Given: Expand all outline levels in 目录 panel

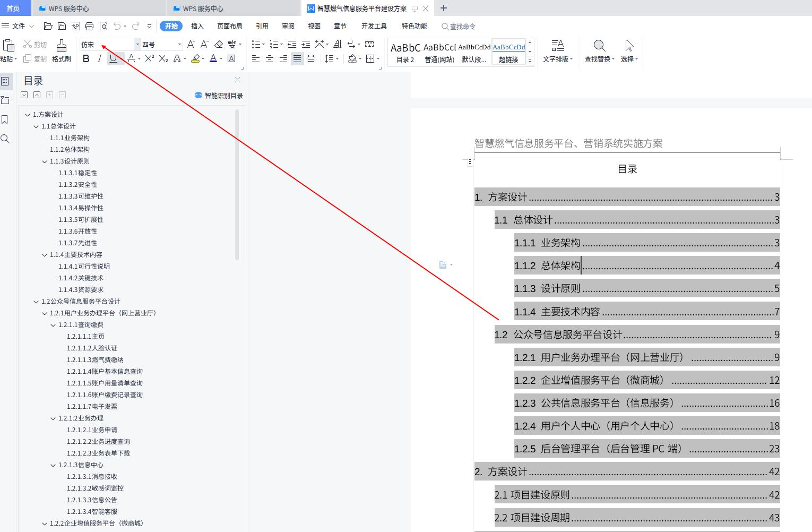Looking at the screenshot, I should (x=24, y=95).
